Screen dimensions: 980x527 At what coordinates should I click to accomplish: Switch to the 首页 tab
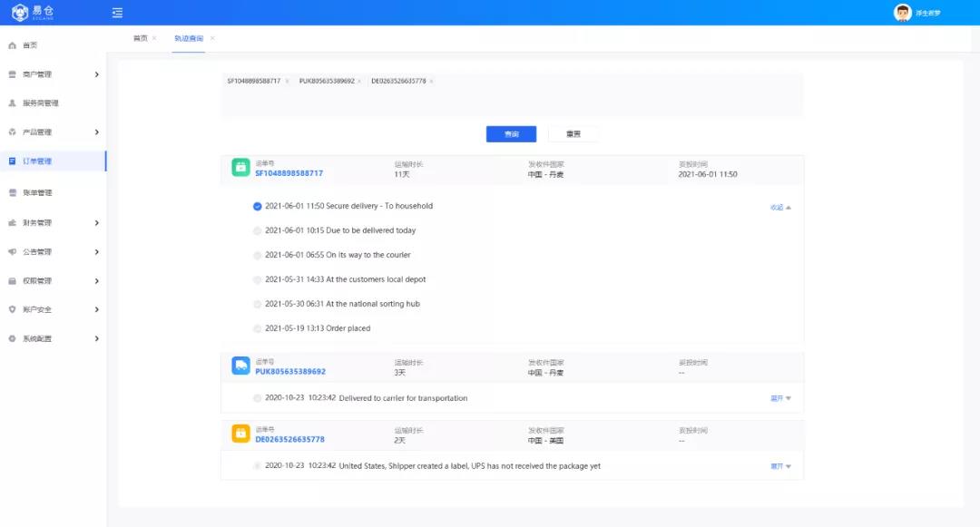140,38
